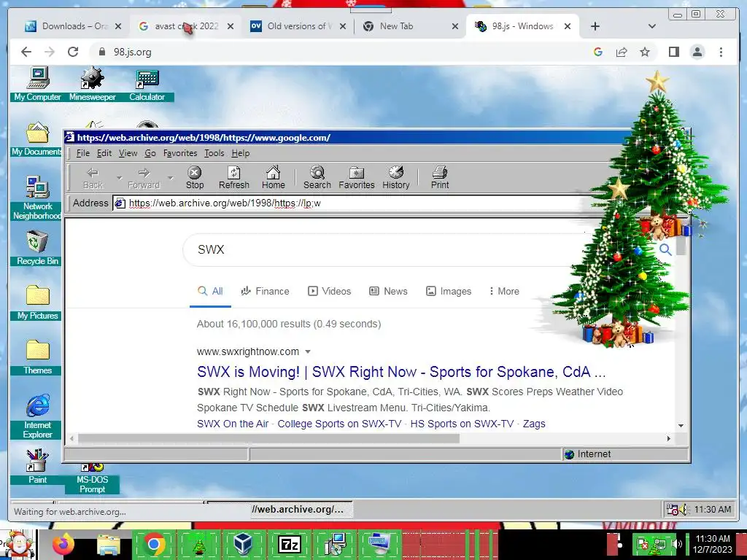The width and height of the screenshot is (747, 560).
Task: Open HS Sports on SWX-TV link
Action: click(462, 424)
